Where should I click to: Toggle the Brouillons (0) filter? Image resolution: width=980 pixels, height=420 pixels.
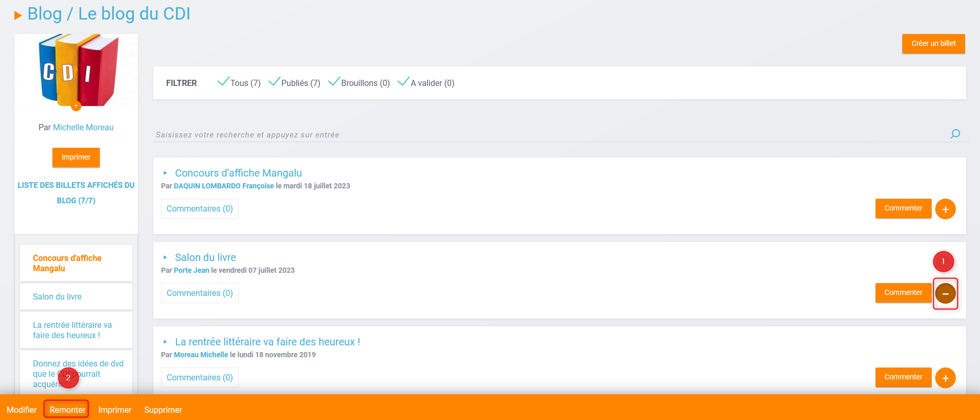(359, 83)
